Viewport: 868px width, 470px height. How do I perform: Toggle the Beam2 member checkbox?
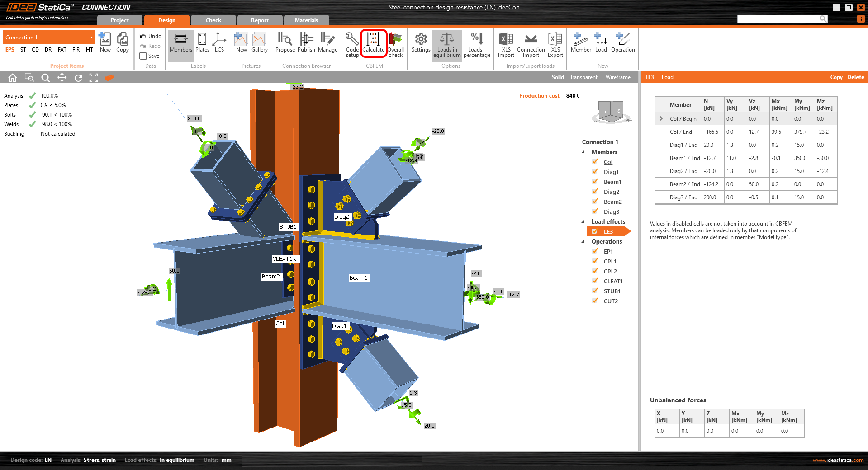click(595, 202)
